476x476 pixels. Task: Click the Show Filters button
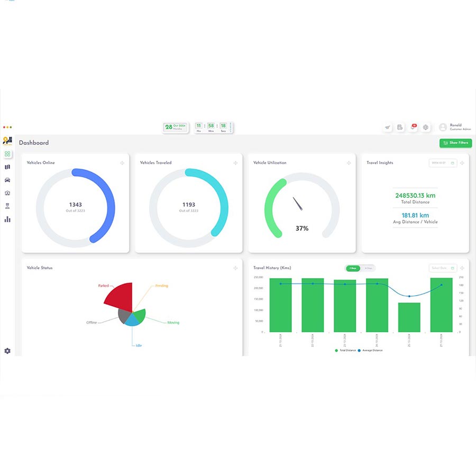coord(455,143)
